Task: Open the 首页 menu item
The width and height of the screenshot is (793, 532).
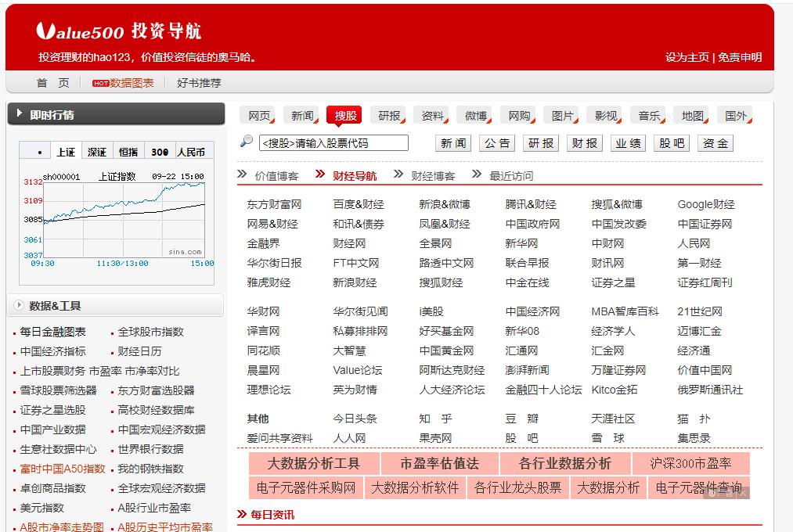Action: (x=53, y=83)
